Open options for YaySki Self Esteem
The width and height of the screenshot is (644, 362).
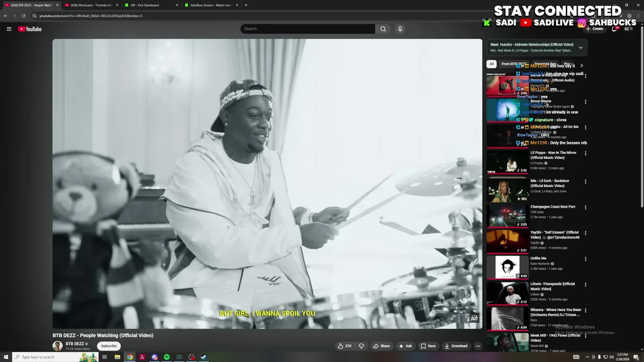click(x=586, y=233)
